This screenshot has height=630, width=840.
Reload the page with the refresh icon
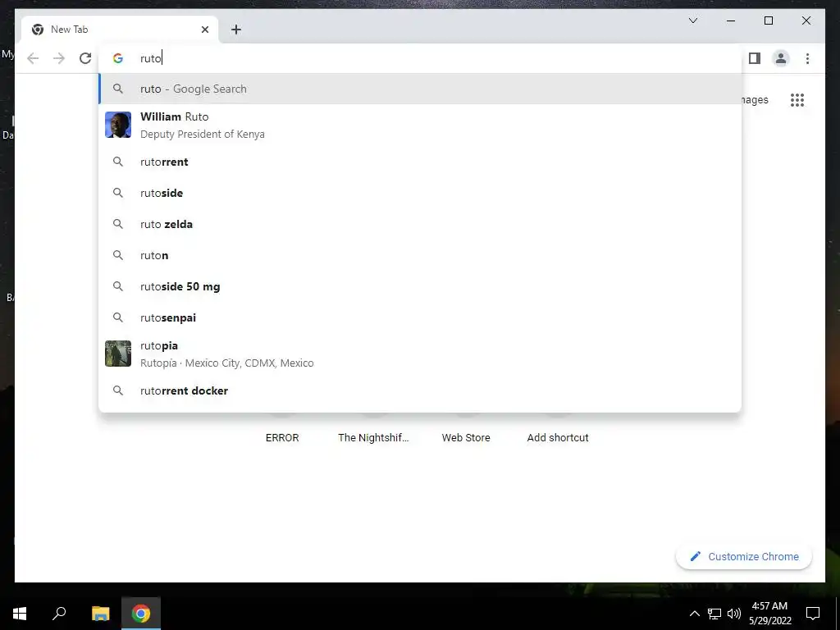pos(85,58)
